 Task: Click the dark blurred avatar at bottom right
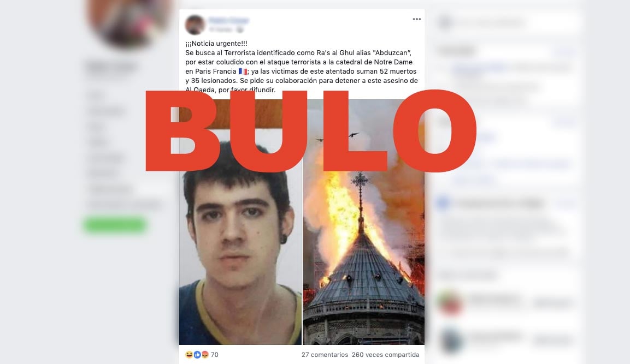(x=451, y=341)
